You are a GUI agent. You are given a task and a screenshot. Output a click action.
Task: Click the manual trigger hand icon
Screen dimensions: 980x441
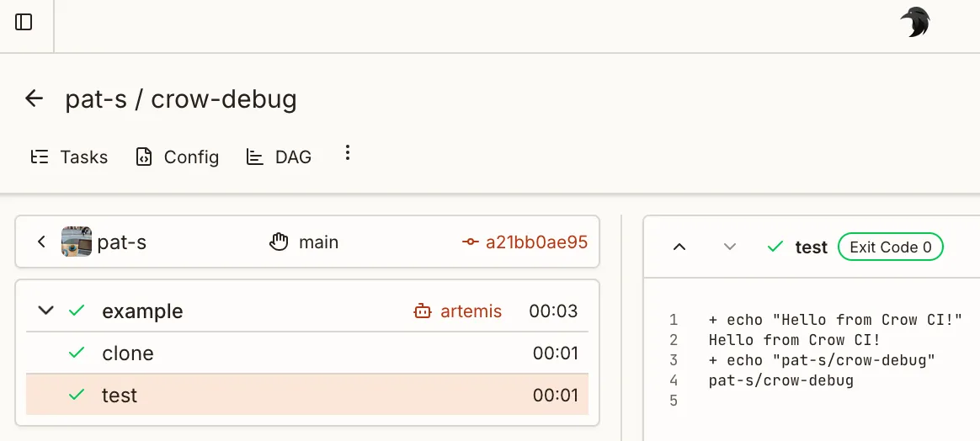[279, 242]
